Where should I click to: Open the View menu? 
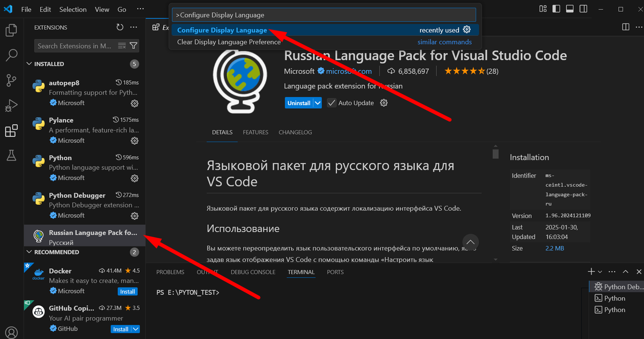point(102,9)
